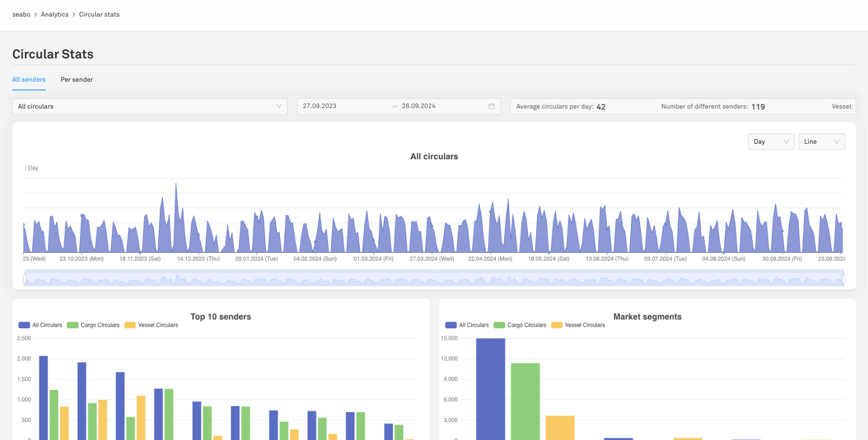Select the All senders tab
This screenshot has height=440, width=868.
[x=29, y=80]
